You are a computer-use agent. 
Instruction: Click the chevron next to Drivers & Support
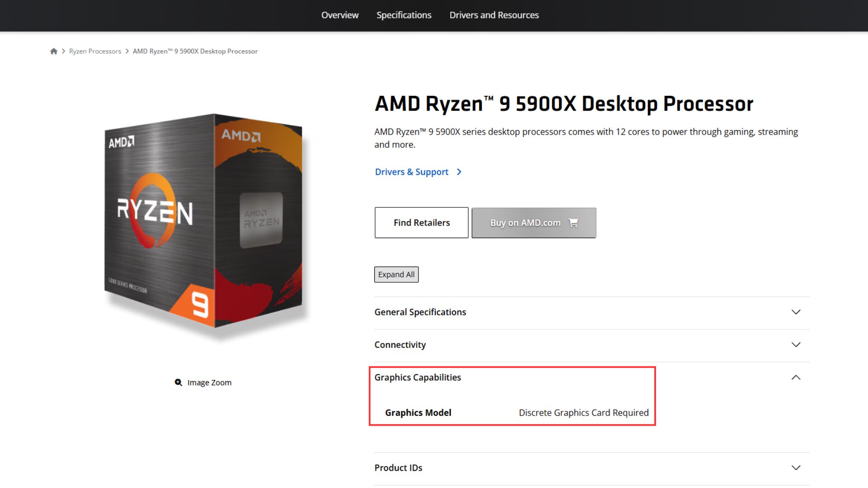pyautogui.click(x=459, y=172)
